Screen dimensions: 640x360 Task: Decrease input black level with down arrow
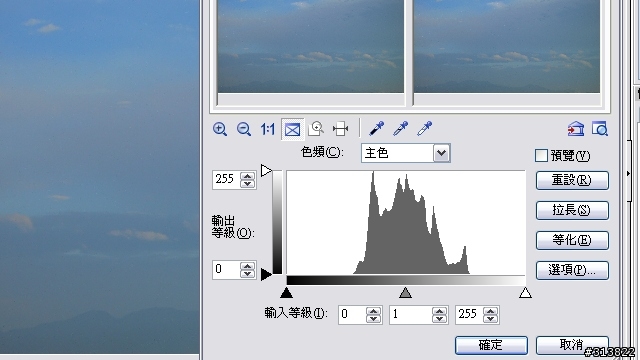pyautogui.click(x=373, y=319)
